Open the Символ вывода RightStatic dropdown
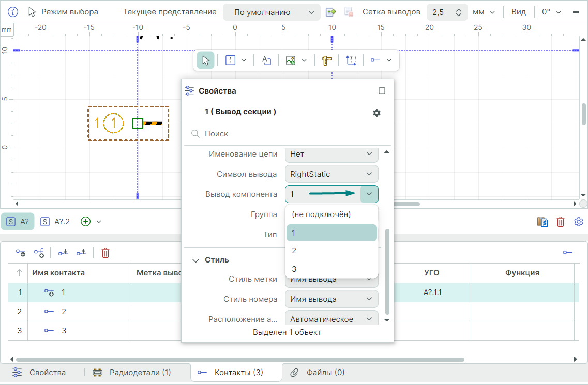 pyautogui.click(x=331, y=174)
